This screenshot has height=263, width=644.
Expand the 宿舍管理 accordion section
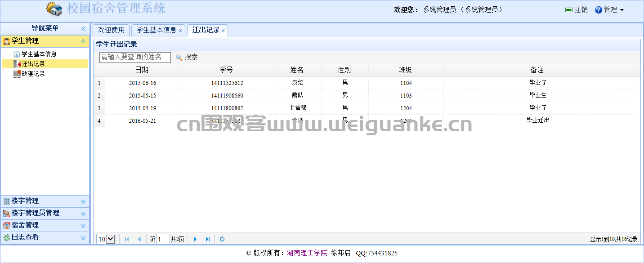click(x=83, y=226)
